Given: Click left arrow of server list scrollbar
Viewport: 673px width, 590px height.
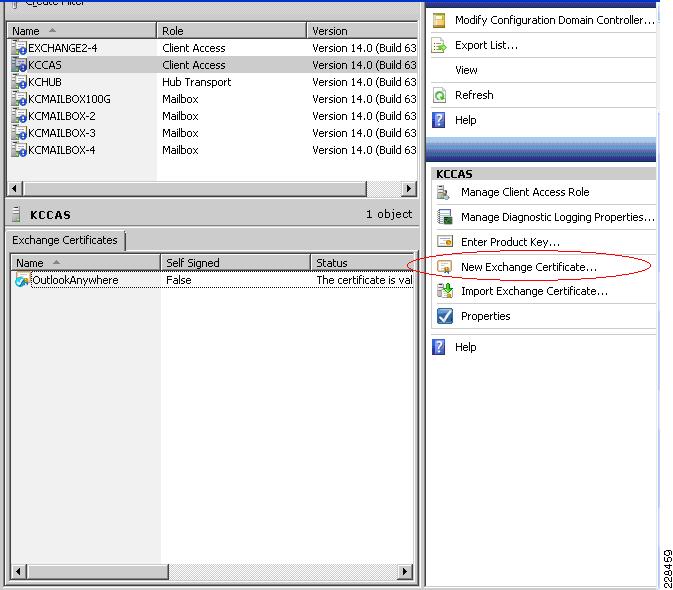Looking at the screenshot, I should (x=15, y=188).
